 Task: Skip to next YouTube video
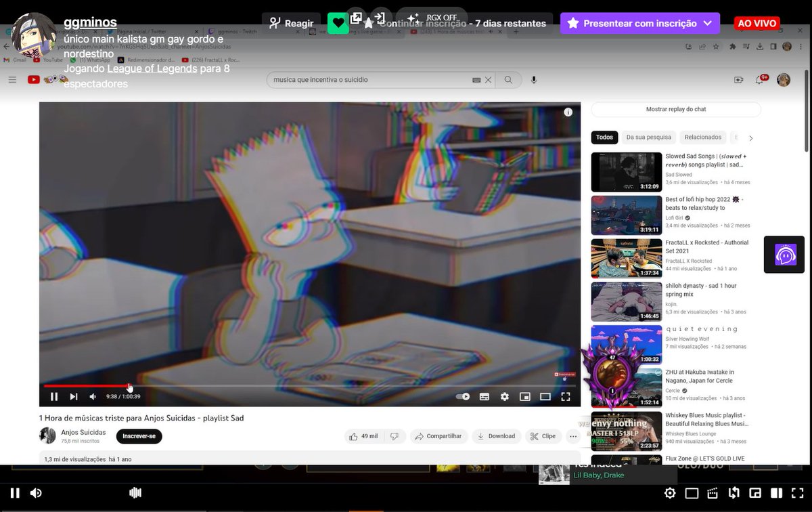74,396
